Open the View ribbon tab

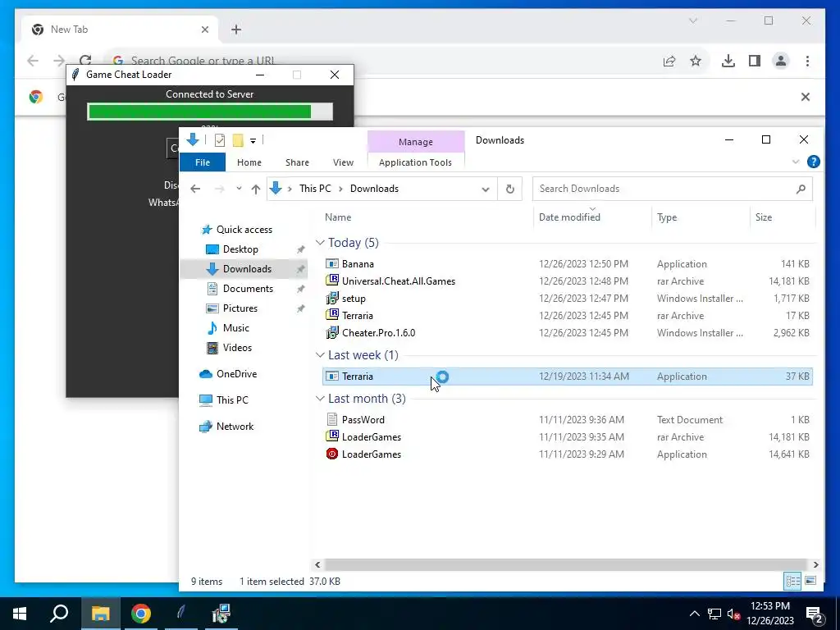343,162
